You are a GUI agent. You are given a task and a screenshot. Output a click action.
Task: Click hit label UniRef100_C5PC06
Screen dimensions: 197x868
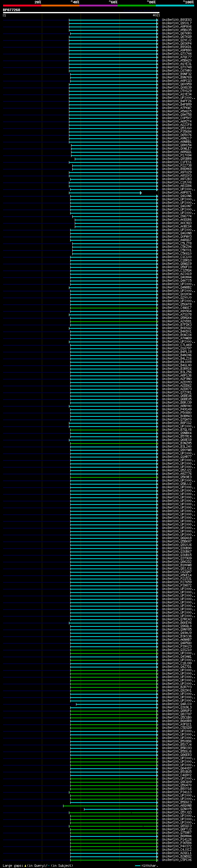177,860
